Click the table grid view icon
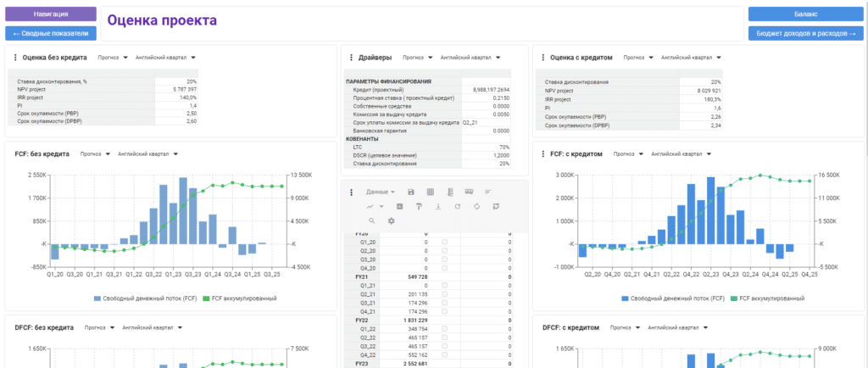The width and height of the screenshot is (868, 368). [x=430, y=192]
